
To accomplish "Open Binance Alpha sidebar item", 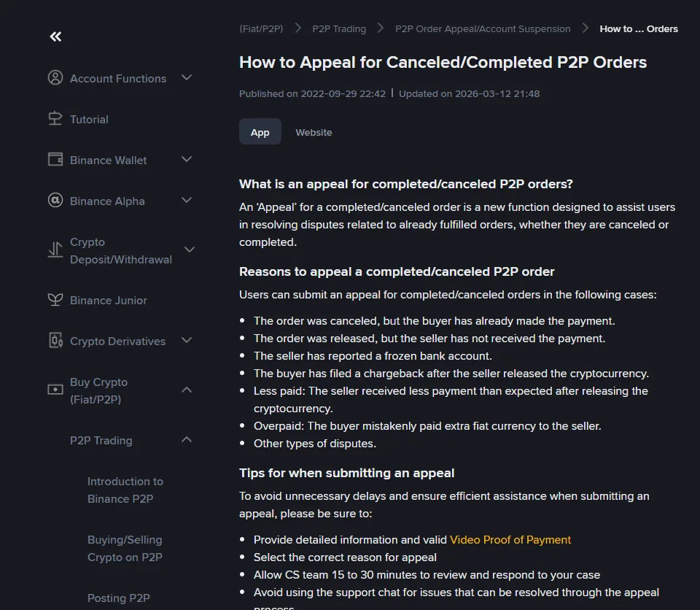I will (x=107, y=201).
